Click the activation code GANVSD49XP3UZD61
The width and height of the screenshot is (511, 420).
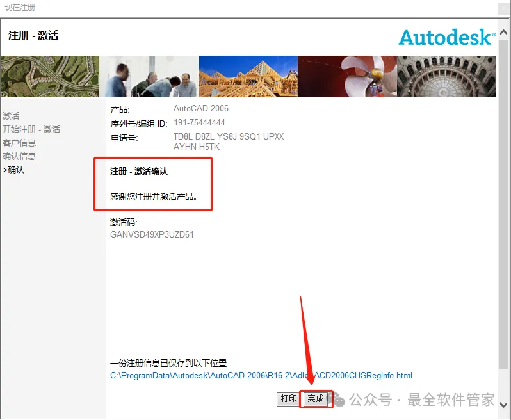152,234
